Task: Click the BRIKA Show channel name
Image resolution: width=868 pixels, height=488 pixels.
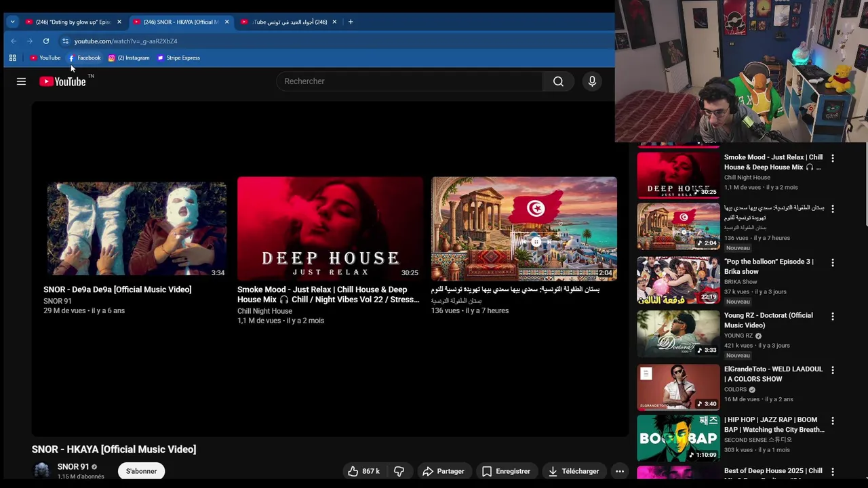Action: (741, 282)
